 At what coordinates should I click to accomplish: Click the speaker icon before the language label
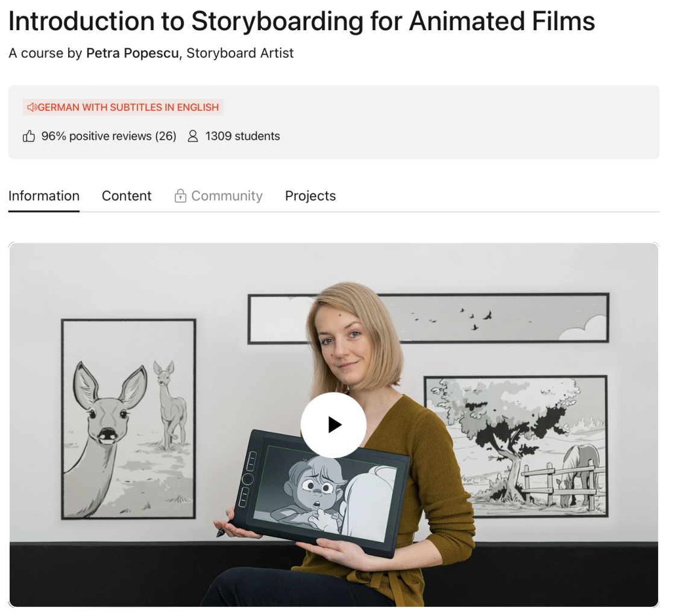[32, 107]
